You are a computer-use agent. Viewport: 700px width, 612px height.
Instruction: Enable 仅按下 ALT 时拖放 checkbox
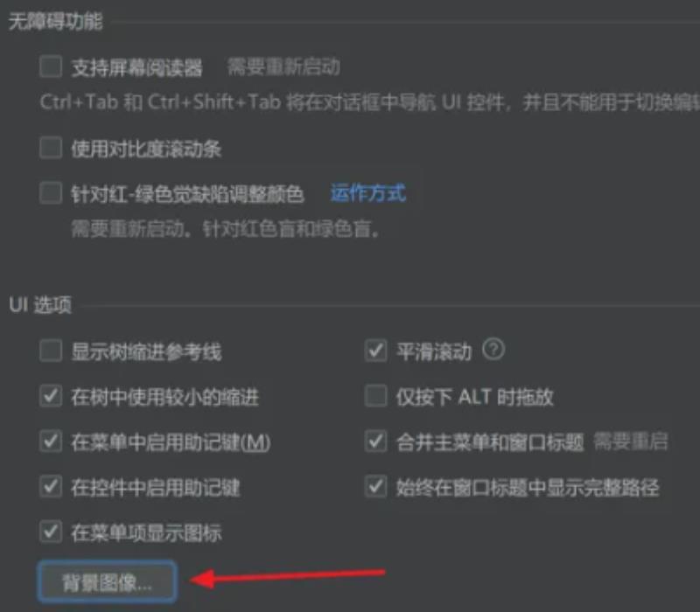coord(376,396)
